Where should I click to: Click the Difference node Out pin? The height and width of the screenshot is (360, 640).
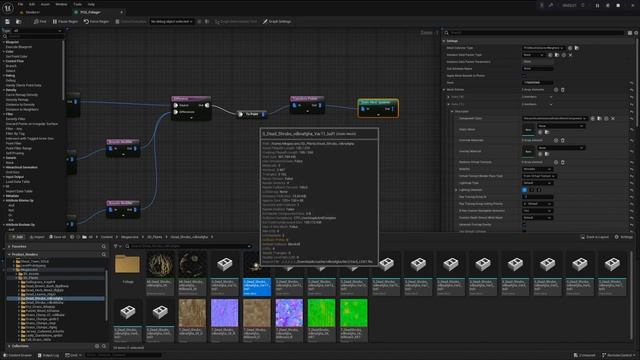[207, 105]
